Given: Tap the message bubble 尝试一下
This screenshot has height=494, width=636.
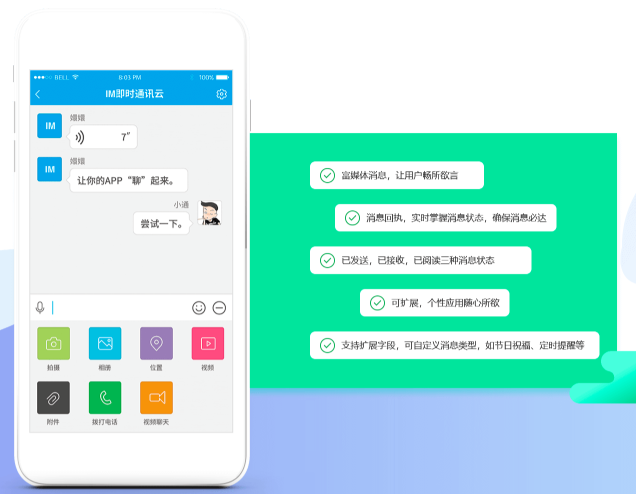Looking at the screenshot, I should (162, 223).
